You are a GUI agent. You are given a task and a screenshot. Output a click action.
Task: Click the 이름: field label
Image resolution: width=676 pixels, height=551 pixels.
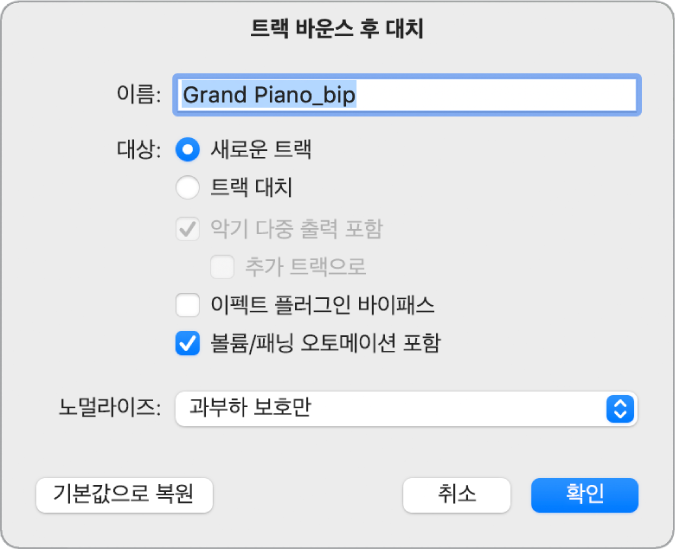(138, 95)
